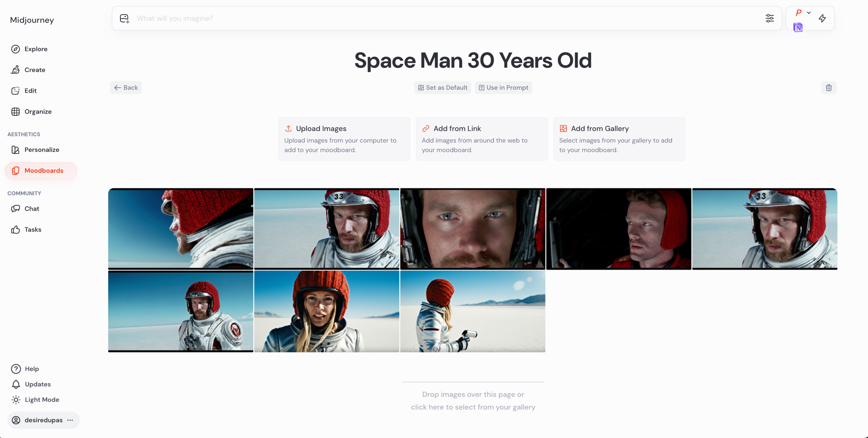Open the Notion extension icon
The height and width of the screenshot is (438, 868).
[798, 28]
